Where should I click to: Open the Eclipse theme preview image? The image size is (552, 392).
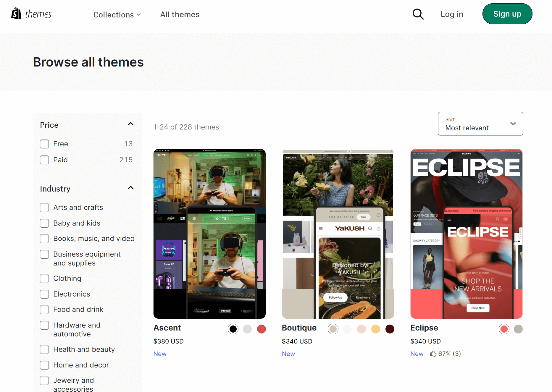tap(467, 234)
